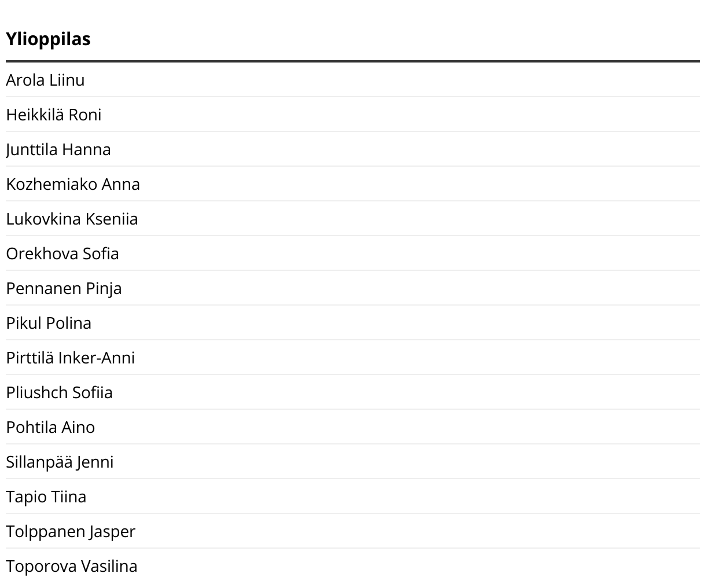This screenshot has width=706, height=588.
Task: Click the first name Anna
Action: click(x=121, y=184)
